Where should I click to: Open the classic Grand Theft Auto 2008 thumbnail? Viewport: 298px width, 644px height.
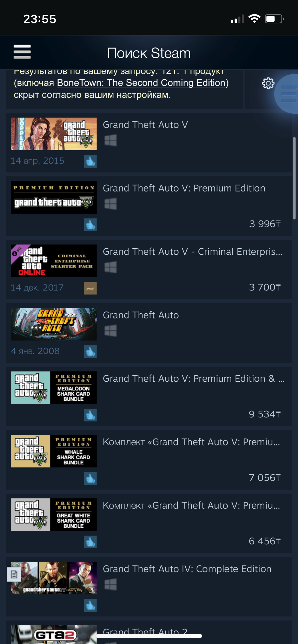[x=54, y=324]
